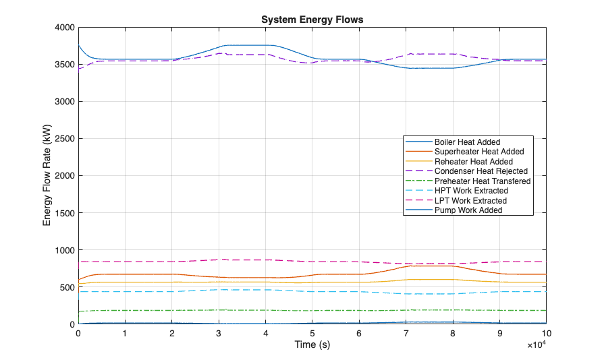Click the System Energy Flows title
This screenshot has height=364, width=604.
coord(312,20)
